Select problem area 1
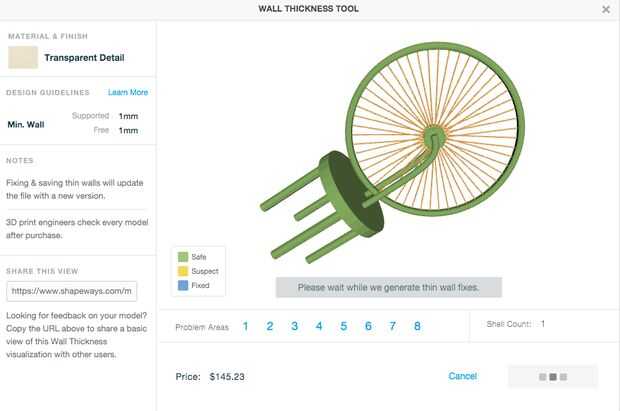 [x=246, y=326]
